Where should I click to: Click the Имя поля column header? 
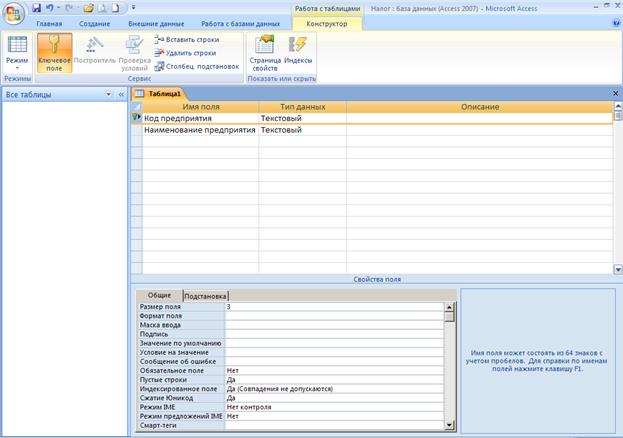201,107
